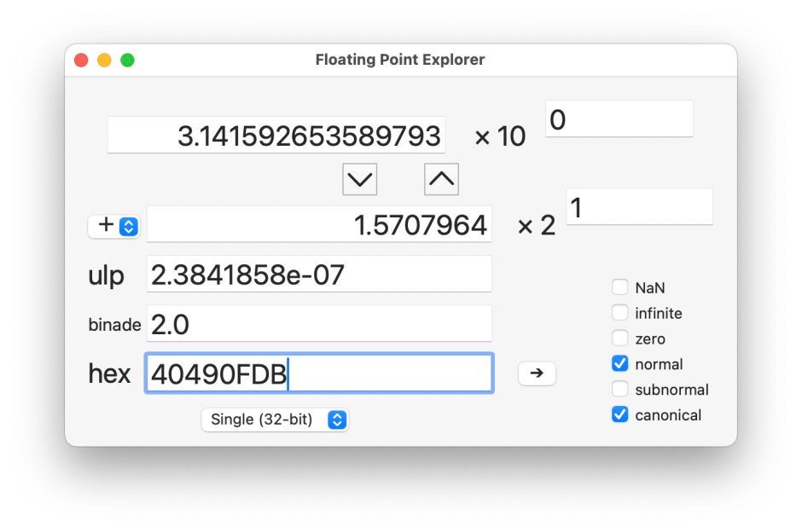Click the up chevron increment button

coord(441,179)
